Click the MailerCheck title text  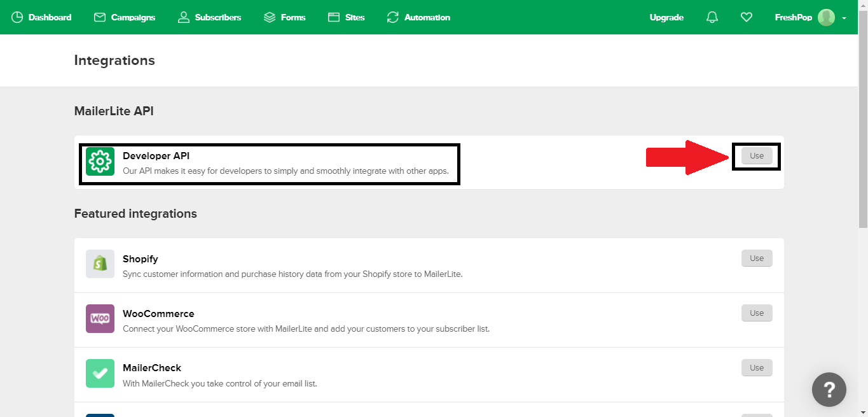pyautogui.click(x=152, y=368)
